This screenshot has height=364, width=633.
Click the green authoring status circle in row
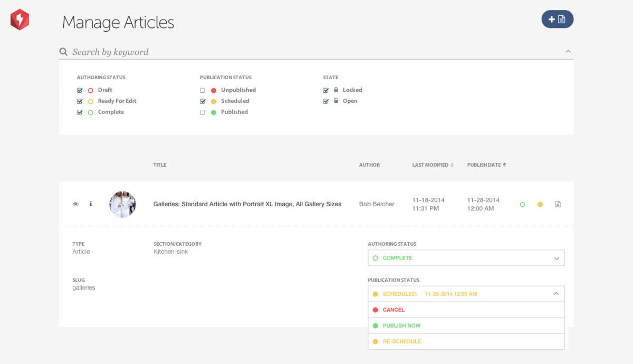[523, 204]
